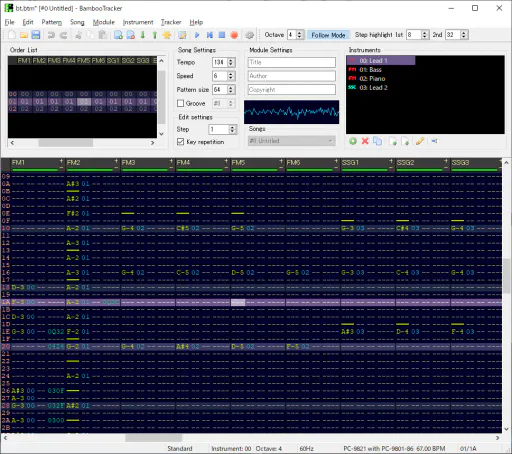Insert a new order with plus page icon
The height and width of the screenshot is (454, 512).
click(118, 35)
